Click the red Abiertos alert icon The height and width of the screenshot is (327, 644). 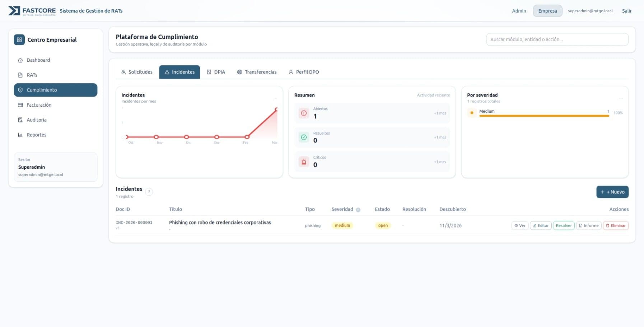[304, 113]
